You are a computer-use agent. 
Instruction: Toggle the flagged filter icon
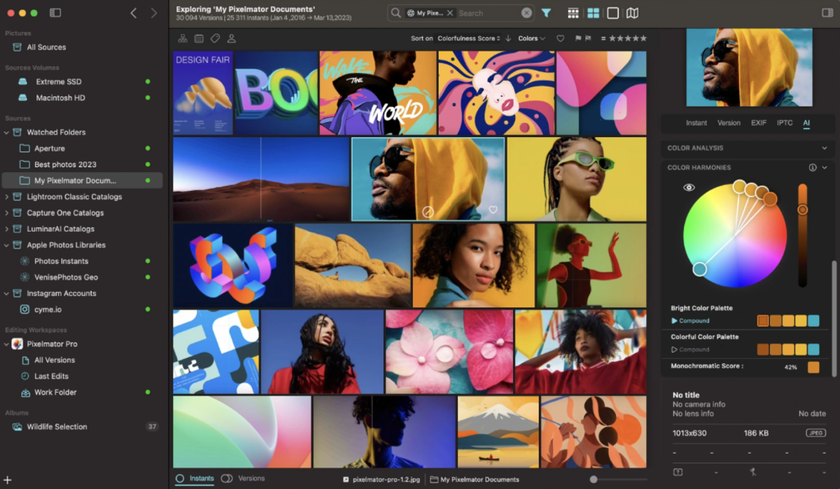(578, 39)
